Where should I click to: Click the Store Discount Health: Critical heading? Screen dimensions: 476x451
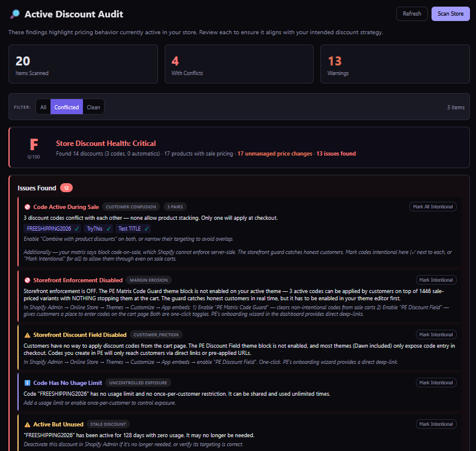coord(106,143)
